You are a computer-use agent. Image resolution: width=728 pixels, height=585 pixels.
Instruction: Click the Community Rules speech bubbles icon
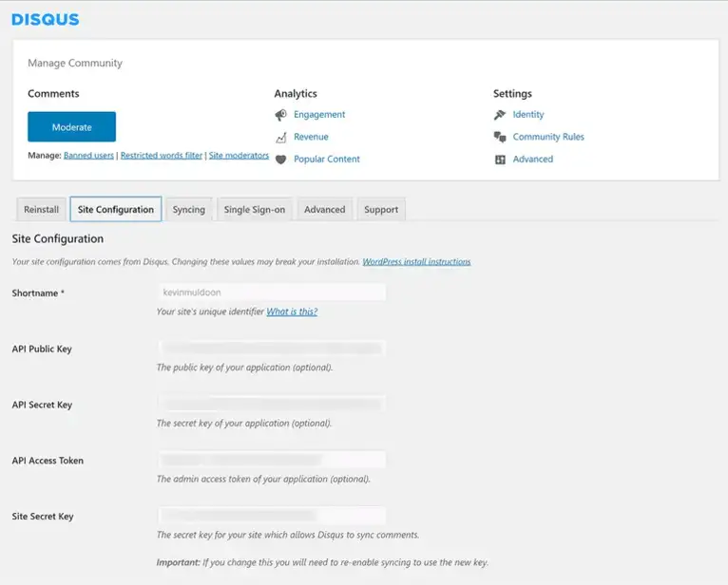[x=500, y=137]
